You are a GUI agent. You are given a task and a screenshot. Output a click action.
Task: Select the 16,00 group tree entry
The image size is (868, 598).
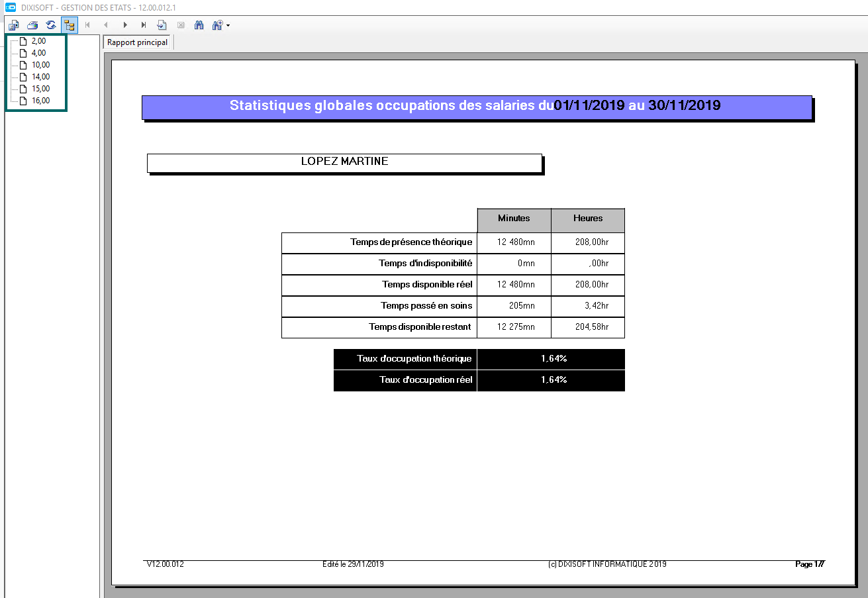40,101
